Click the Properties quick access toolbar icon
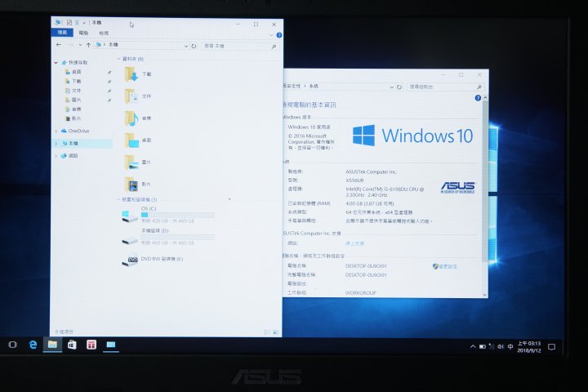588x392 pixels. pyautogui.click(x=69, y=23)
